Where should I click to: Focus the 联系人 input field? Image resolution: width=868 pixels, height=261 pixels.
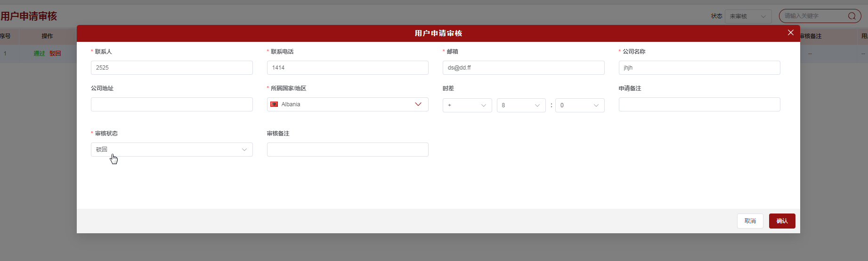pyautogui.click(x=171, y=68)
